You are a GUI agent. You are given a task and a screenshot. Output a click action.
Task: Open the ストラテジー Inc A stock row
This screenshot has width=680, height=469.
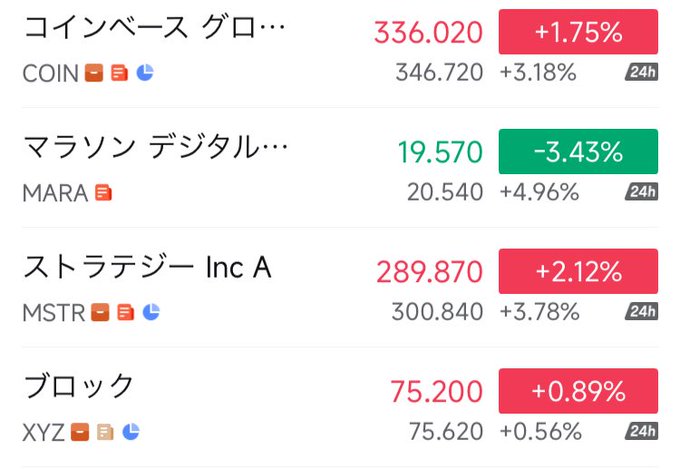[x=147, y=269]
